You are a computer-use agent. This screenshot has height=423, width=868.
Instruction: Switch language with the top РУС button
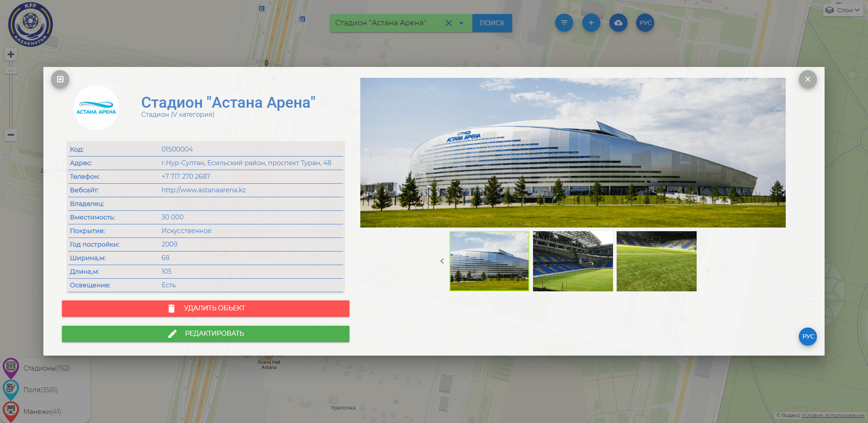pyautogui.click(x=645, y=23)
